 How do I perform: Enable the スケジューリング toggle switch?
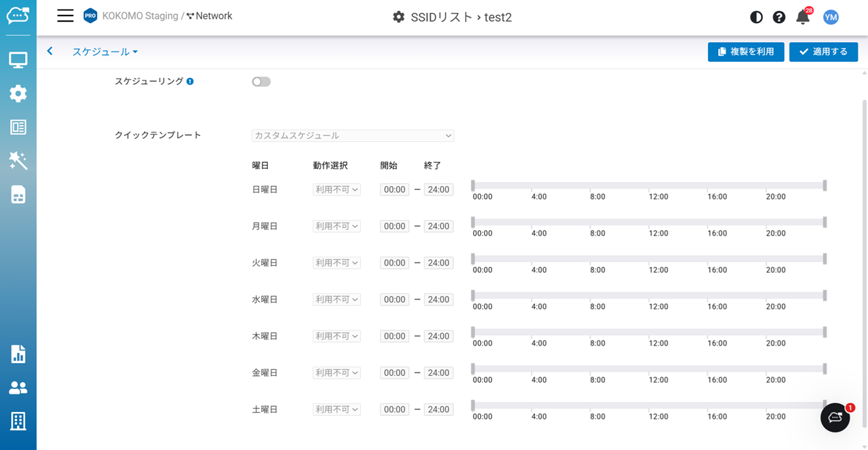pos(261,81)
